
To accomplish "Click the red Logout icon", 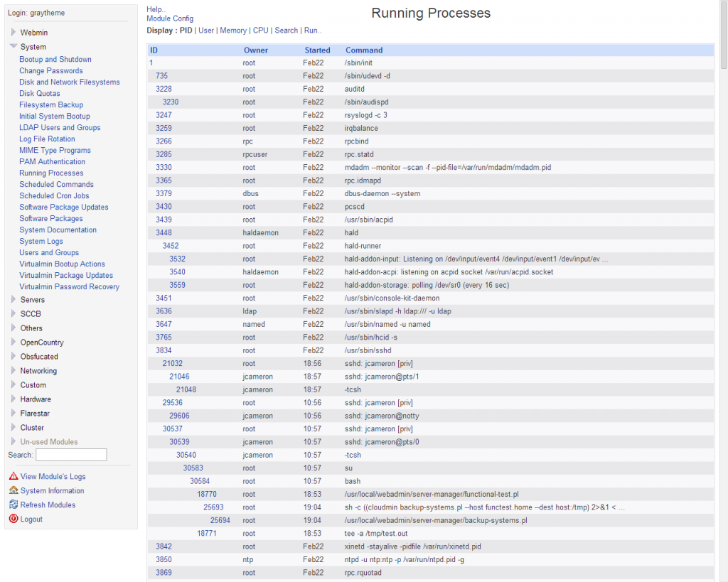I will 14,519.
